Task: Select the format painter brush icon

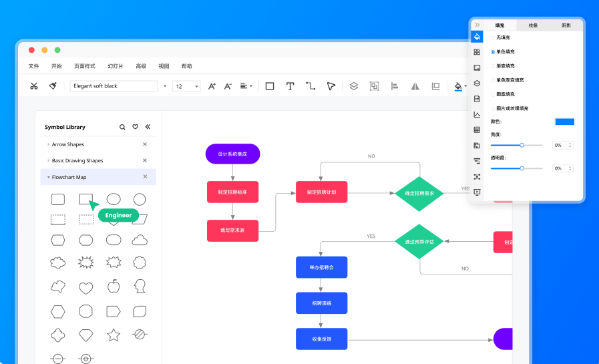Action: (52, 86)
